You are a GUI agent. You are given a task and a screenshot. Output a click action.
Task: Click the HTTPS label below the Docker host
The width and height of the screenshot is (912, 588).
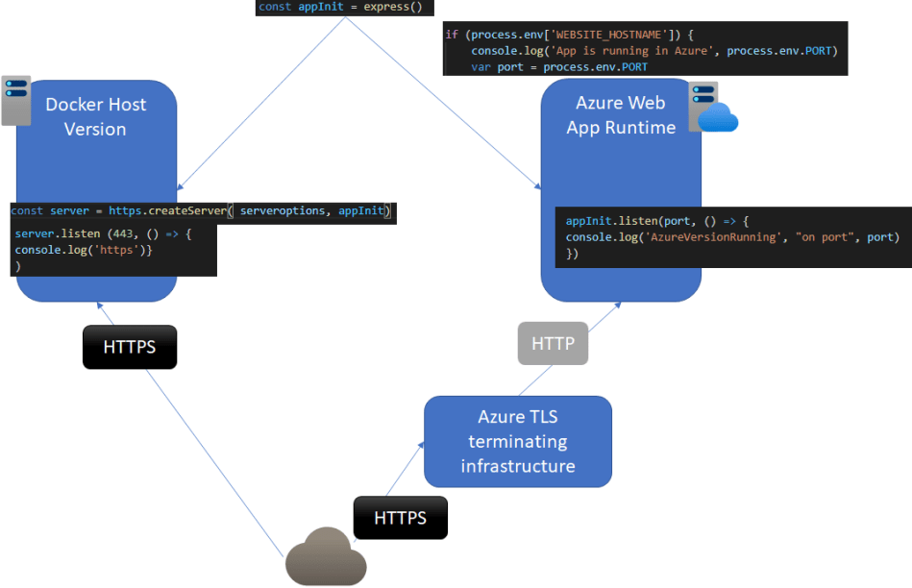[x=130, y=347]
